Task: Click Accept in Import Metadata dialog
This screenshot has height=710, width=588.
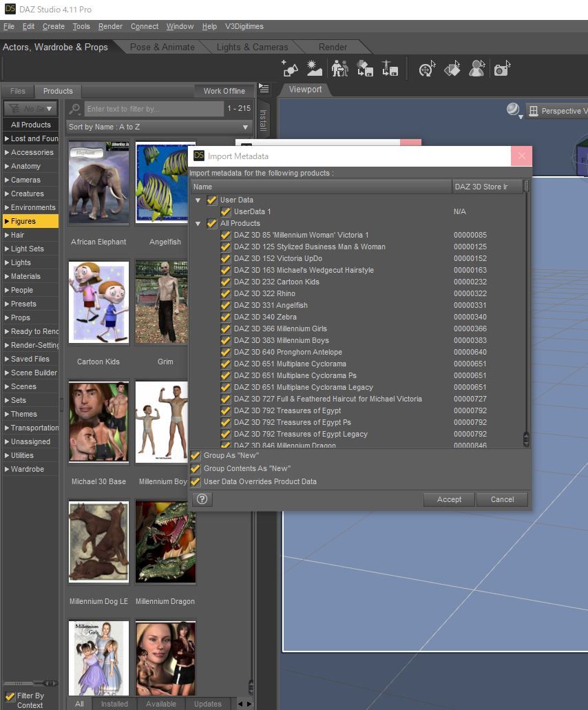Action: click(x=449, y=499)
